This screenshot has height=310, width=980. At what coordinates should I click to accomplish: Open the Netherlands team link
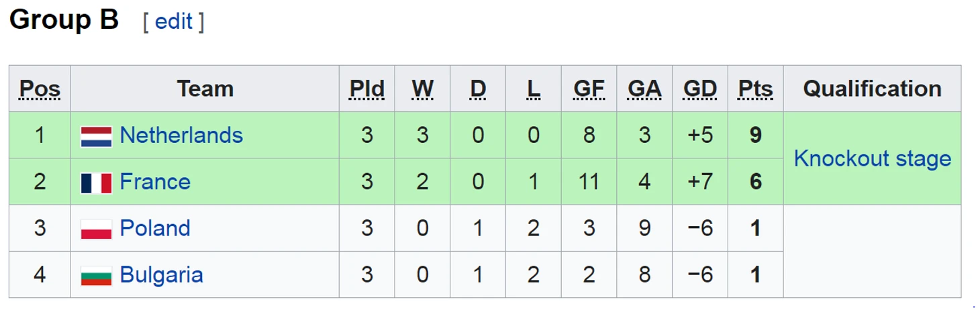(181, 136)
